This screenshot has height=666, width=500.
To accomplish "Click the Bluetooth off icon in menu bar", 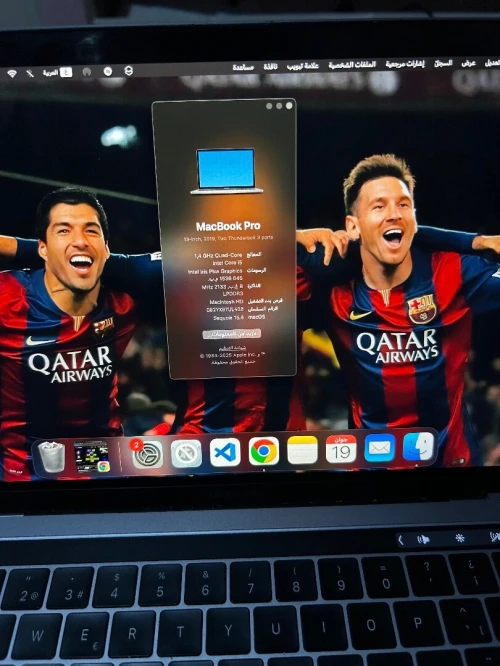I will pyautogui.click(x=30, y=73).
